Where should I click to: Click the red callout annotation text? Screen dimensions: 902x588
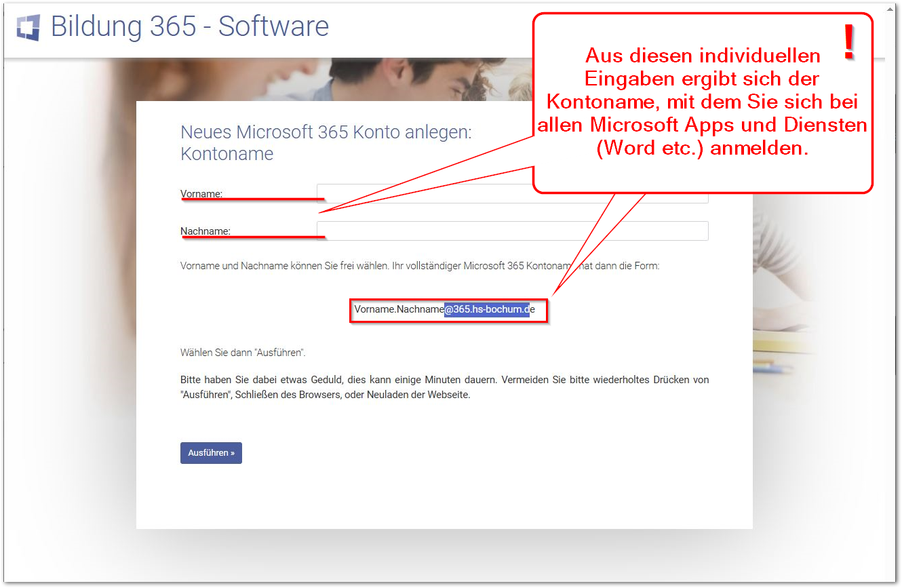point(702,102)
